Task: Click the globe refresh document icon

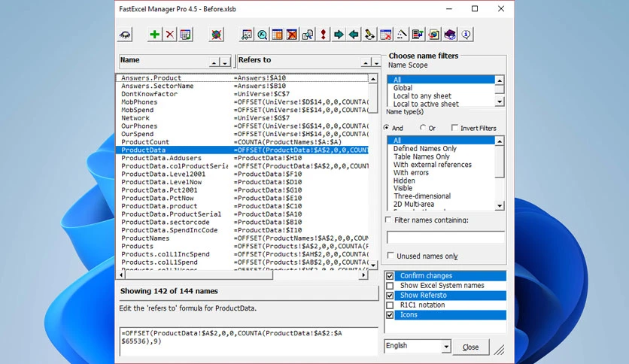Action: (x=433, y=35)
